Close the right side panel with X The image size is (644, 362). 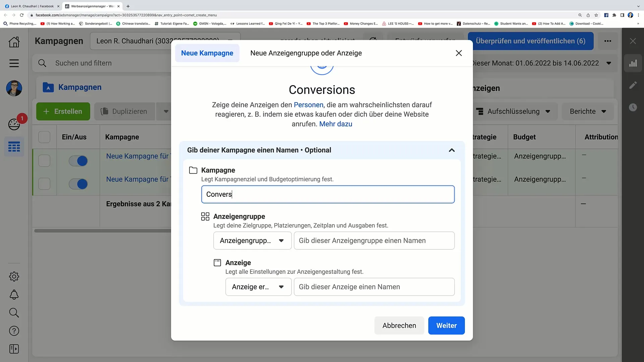tap(633, 41)
